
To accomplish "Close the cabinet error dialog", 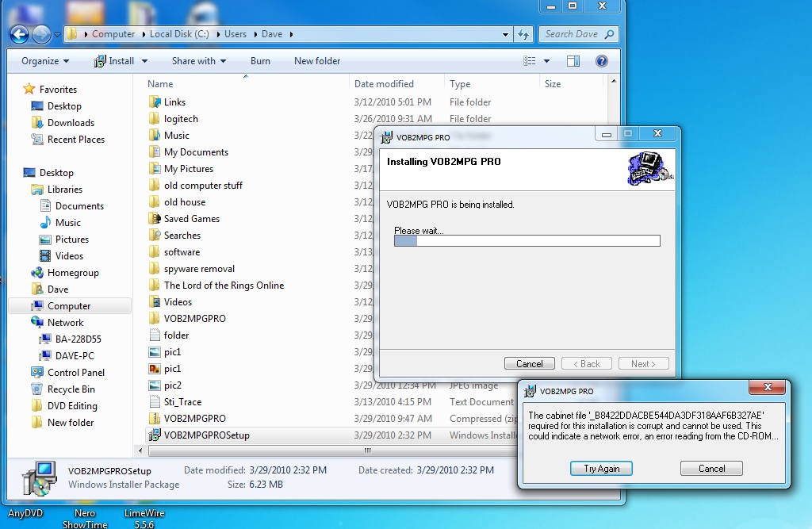I will 768,387.
